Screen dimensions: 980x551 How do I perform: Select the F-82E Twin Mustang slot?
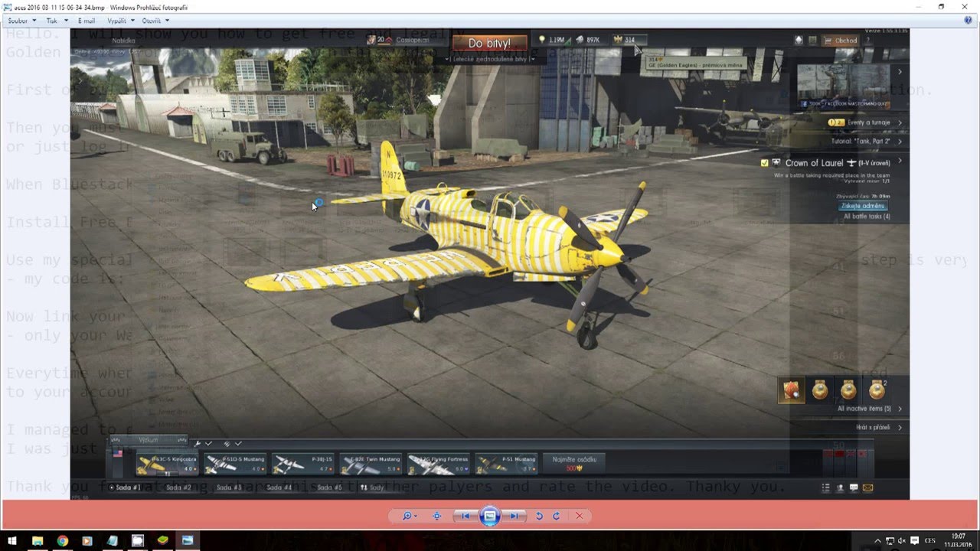[x=371, y=463]
